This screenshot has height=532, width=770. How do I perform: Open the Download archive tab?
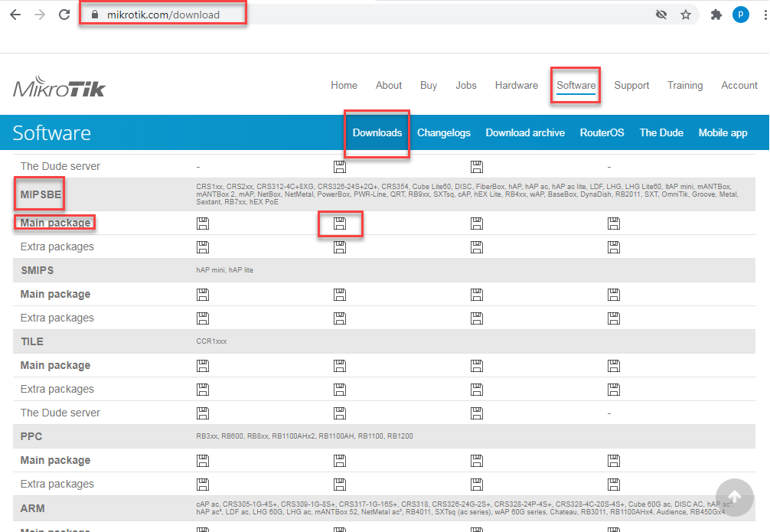click(x=525, y=133)
